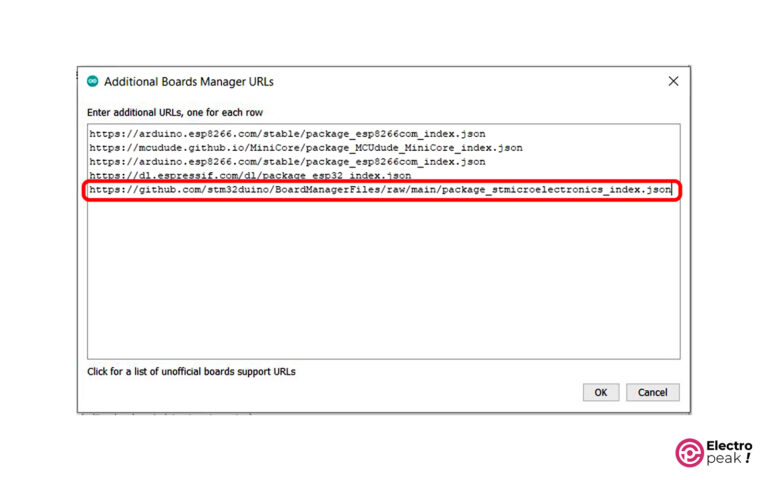This screenshot has width=768, height=480.
Task: Click the dialog title 'Additional Boards Manager URLs'
Action: (x=188, y=81)
